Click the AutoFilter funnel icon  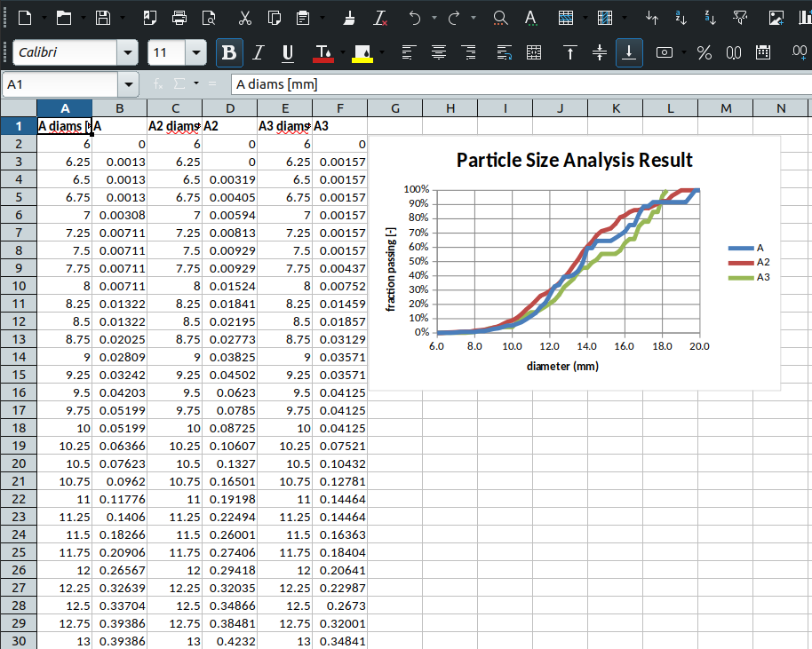click(740, 18)
